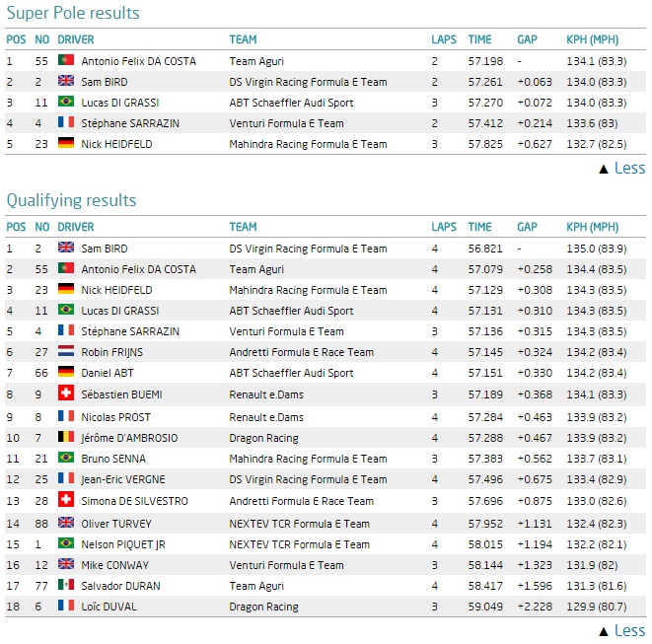The height and width of the screenshot is (644, 652).
Task: Click French flag beside Sarrazin in Super Pole
Action: click(x=66, y=122)
